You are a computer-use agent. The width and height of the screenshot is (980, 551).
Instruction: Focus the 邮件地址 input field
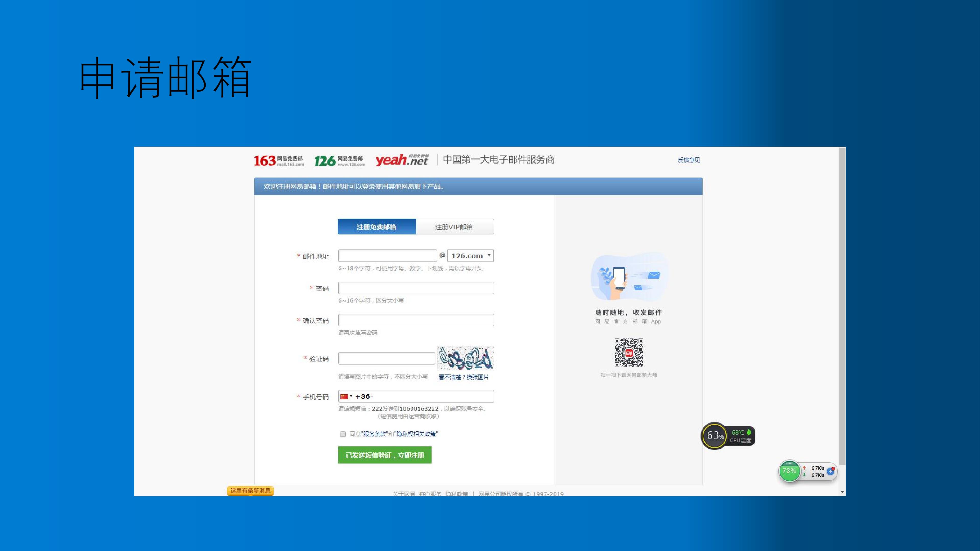[387, 256]
